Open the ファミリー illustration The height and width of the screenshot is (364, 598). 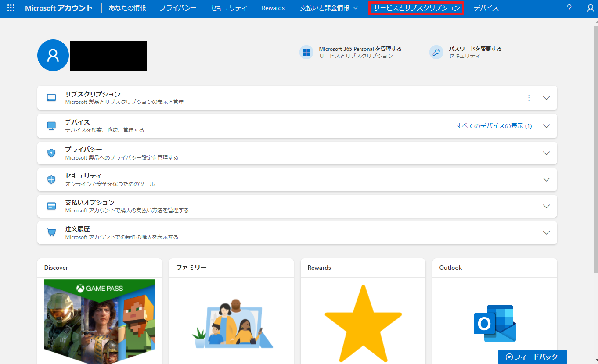(233, 324)
